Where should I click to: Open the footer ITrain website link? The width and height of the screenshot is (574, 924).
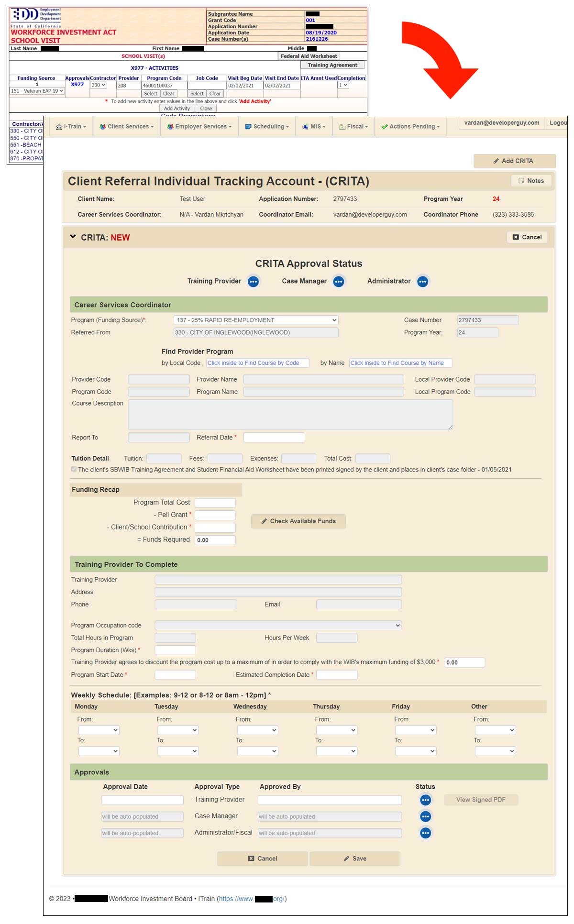(x=252, y=899)
